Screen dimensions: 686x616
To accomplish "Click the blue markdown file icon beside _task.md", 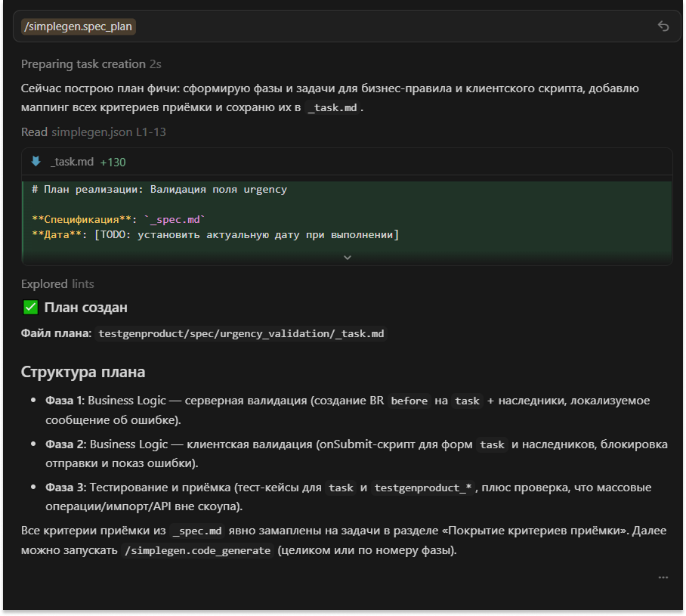I will click(36, 162).
